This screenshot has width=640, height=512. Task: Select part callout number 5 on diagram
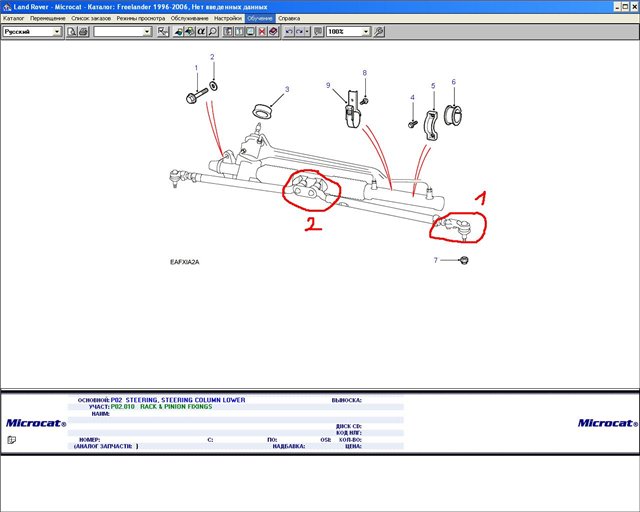point(433,86)
